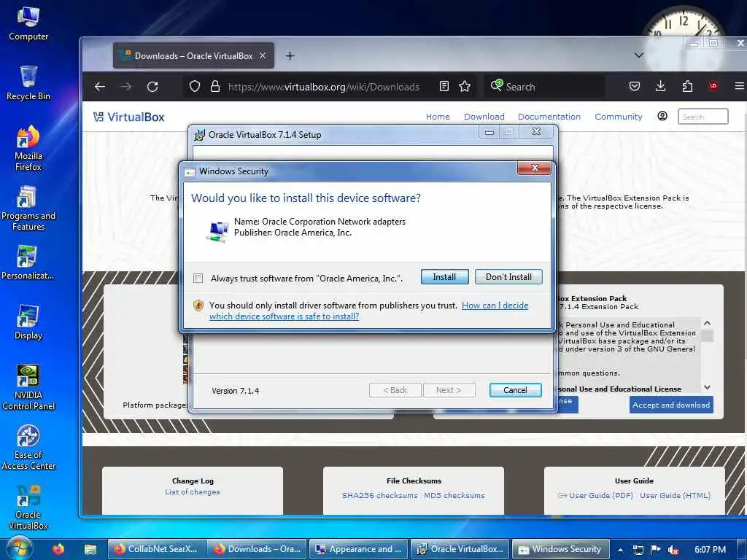Viewport: 747px width, 560px height.
Task: Click the Firefox Search box
Action: point(544,86)
